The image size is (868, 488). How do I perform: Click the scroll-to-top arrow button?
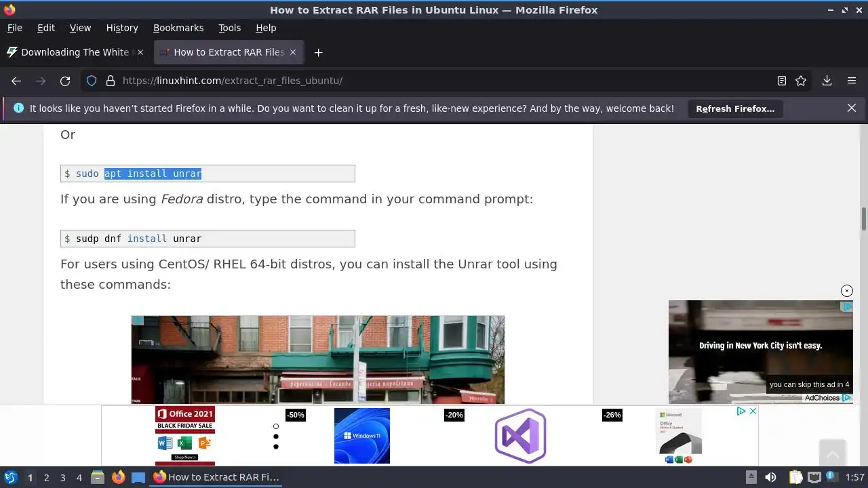pos(832,452)
